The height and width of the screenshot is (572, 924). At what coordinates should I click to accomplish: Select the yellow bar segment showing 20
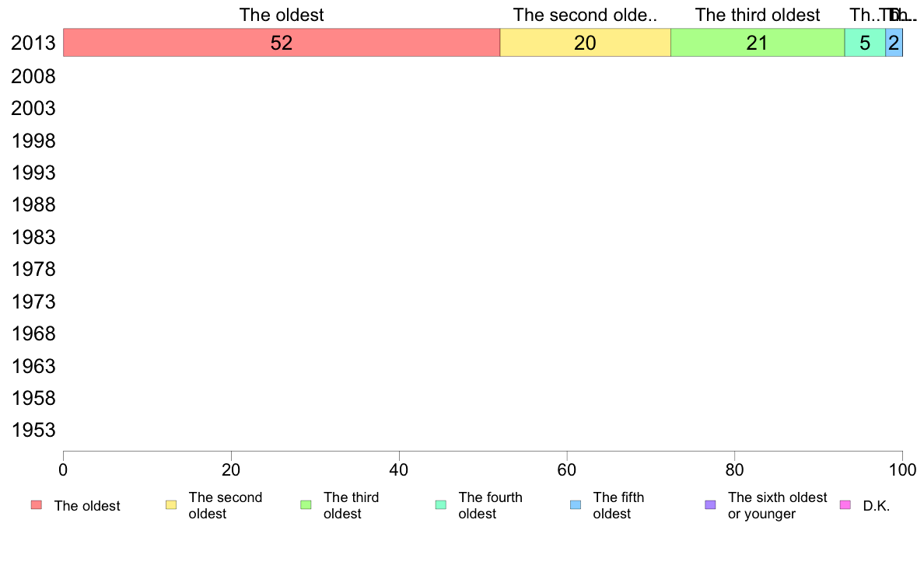tap(585, 43)
